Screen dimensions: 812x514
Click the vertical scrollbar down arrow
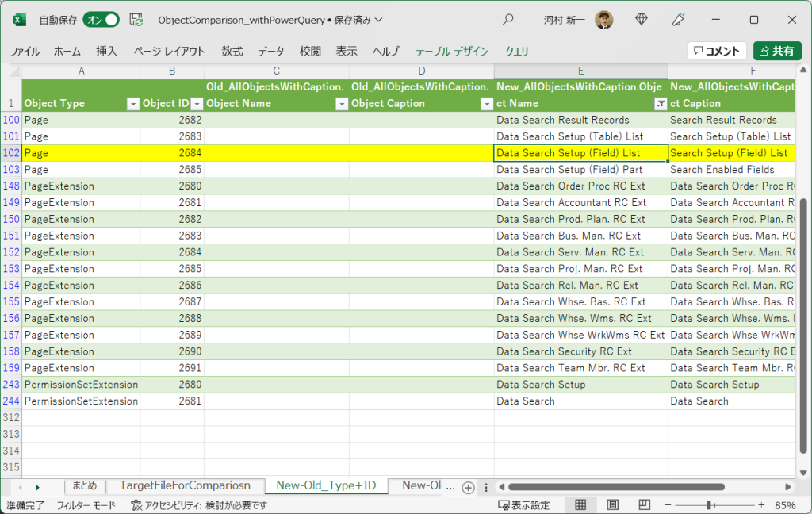[x=803, y=473]
